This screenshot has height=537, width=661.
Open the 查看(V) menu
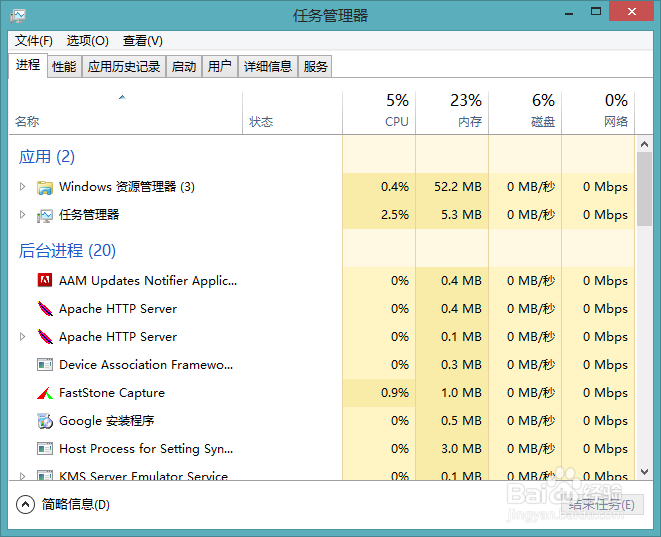coord(142,41)
